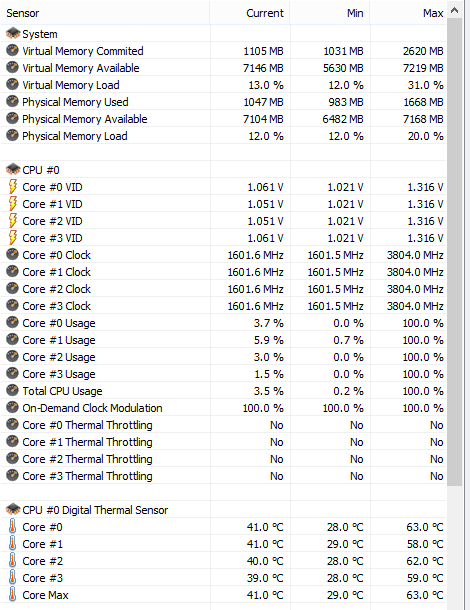Click the Core #3 VID lightning bolt icon
This screenshot has width=470, height=610.
coord(13,238)
